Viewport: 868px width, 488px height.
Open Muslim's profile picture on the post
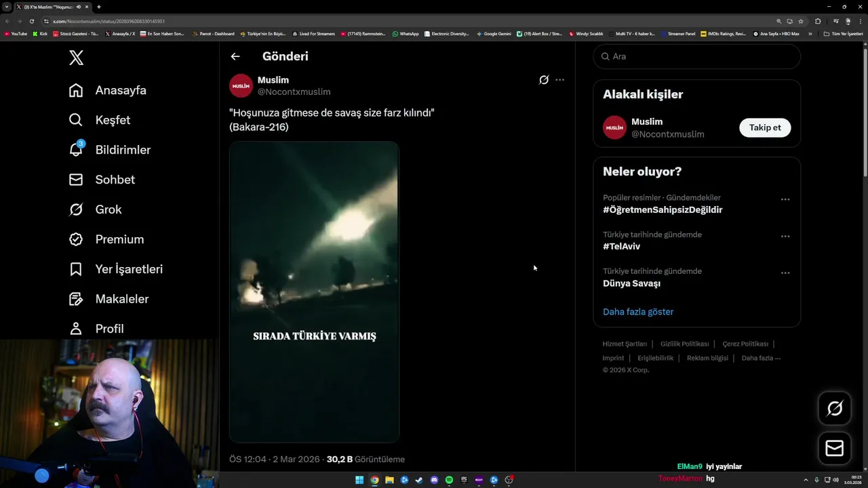241,86
